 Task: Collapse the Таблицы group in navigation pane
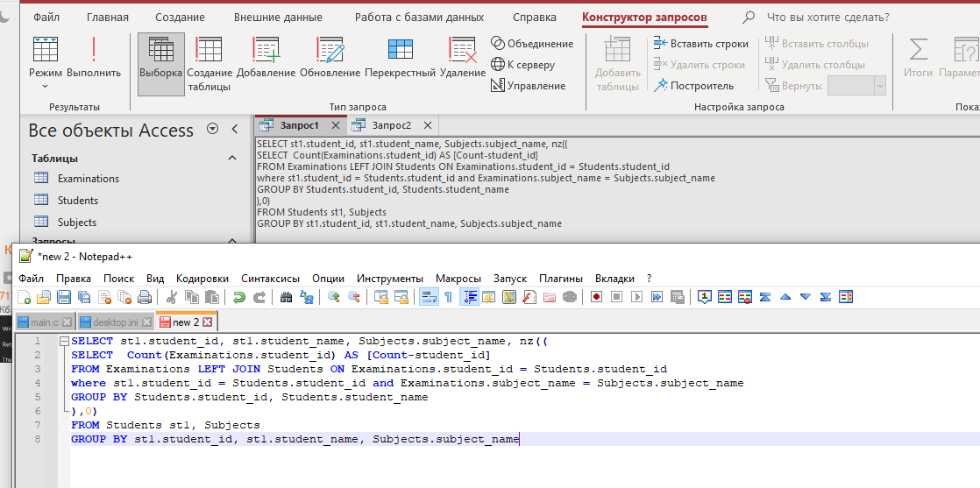[232, 159]
